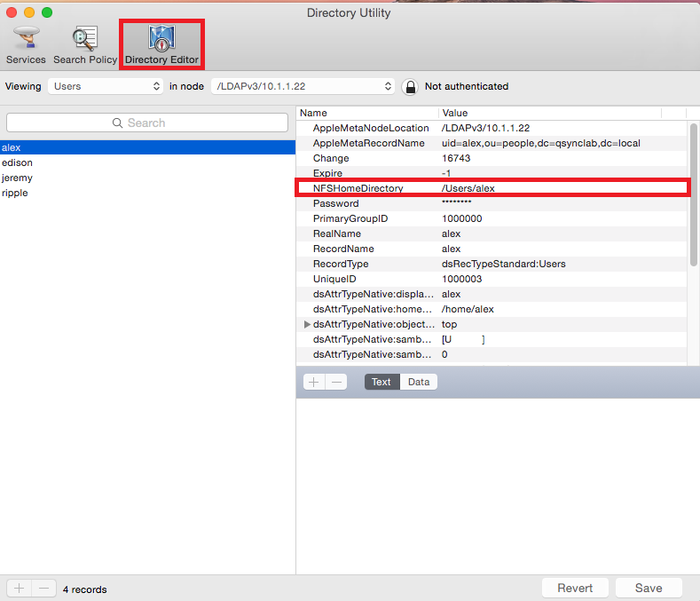Select the RealName attribute row
700x601 pixels.
492,233
